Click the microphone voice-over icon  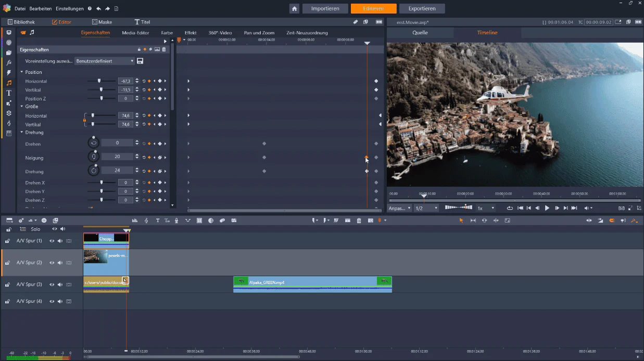point(176,221)
